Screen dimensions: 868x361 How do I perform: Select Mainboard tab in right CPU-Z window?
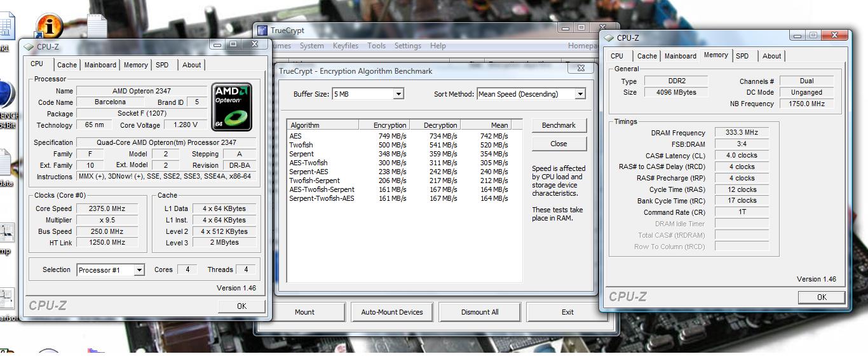click(681, 56)
